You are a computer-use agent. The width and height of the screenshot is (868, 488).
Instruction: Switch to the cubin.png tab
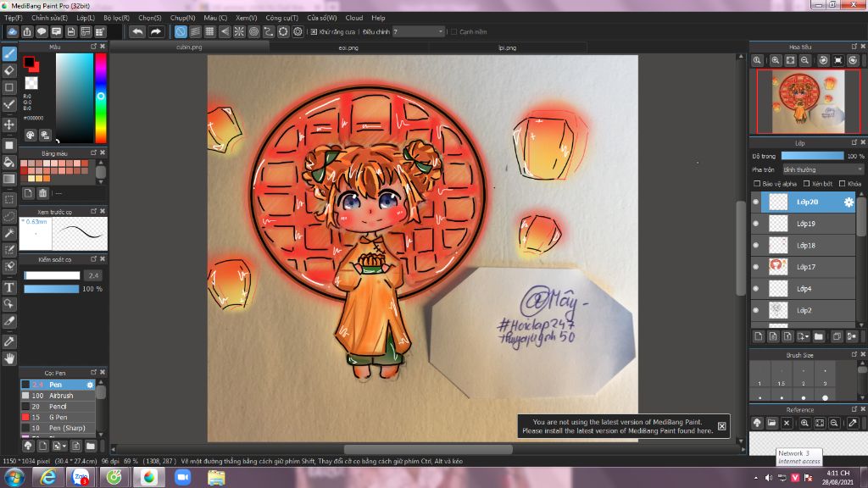pos(189,47)
